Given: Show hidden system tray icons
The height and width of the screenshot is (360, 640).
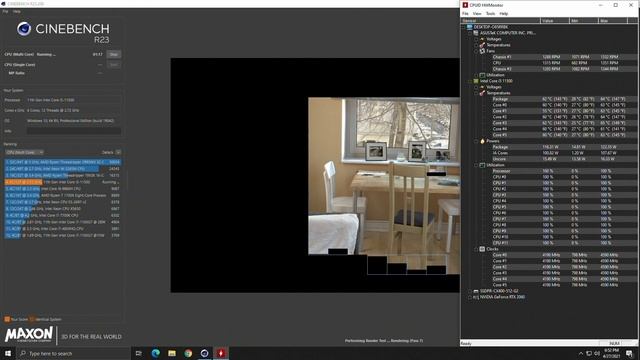Looking at the screenshot, I should click(x=581, y=353).
